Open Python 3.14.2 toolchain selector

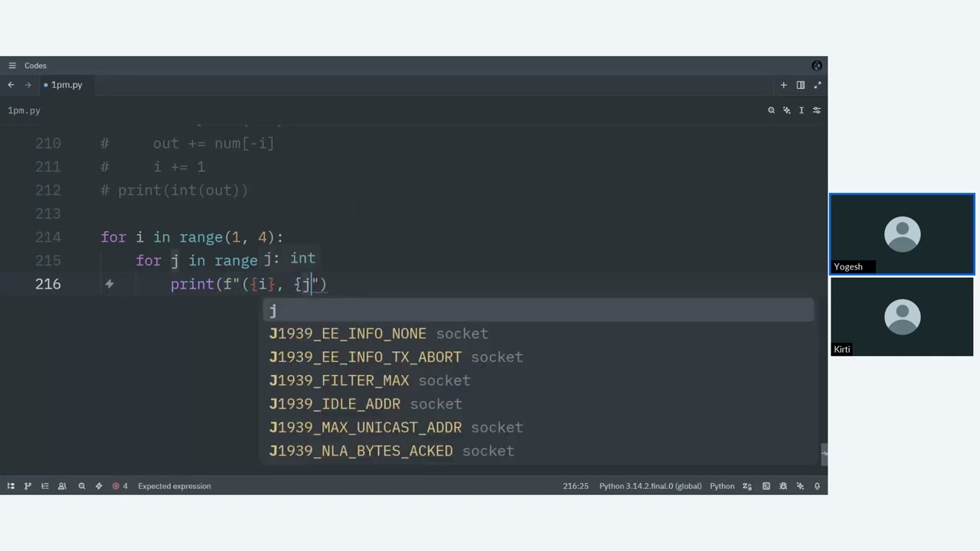650,486
